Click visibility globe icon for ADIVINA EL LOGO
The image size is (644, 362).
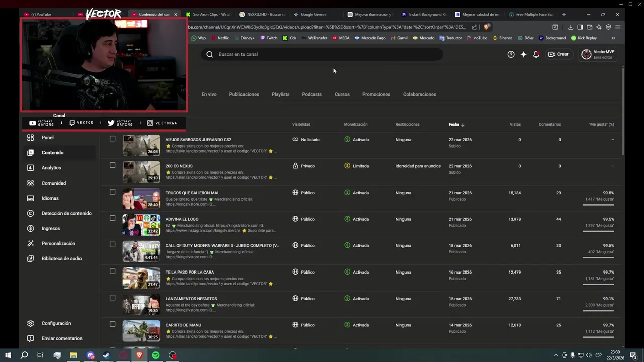pyautogui.click(x=295, y=219)
